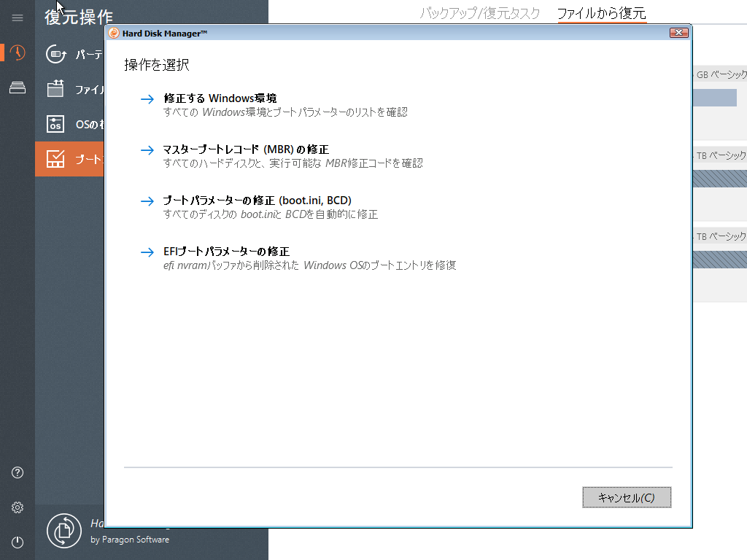Choose ブートパラメーターの修正 (boot.ini, BCD) option
This screenshot has height=560, width=747.
[x=258, y=200]
